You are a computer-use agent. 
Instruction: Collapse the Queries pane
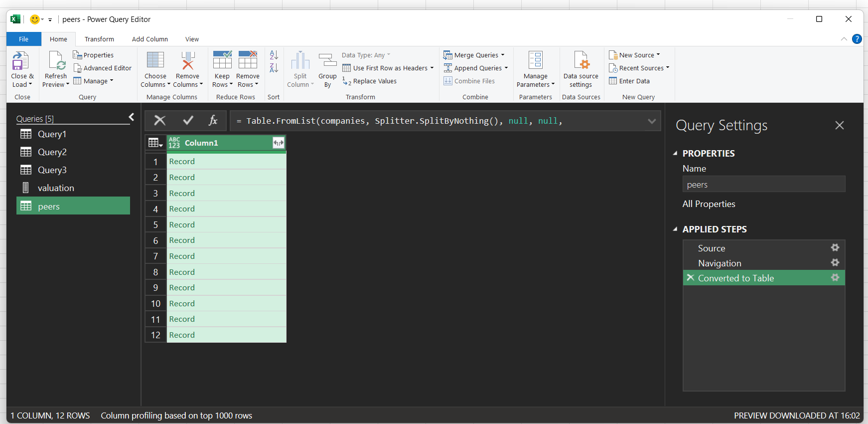(x=132, y=117)
